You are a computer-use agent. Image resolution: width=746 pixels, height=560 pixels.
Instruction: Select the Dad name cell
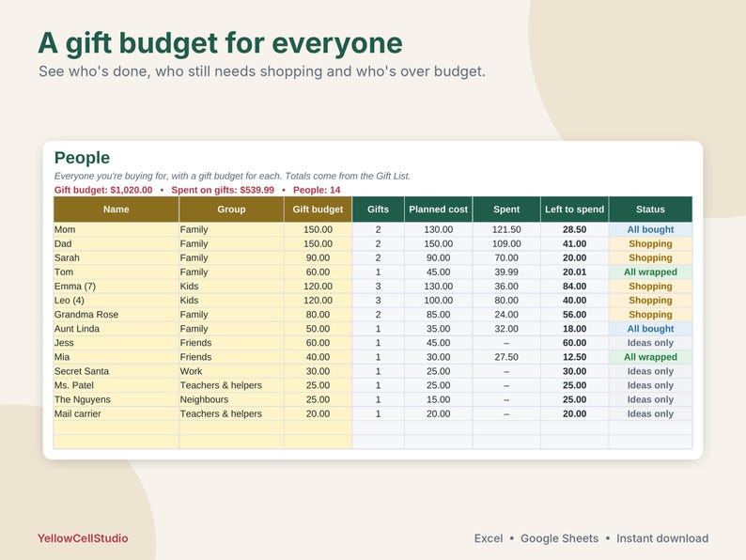(117, 243)
